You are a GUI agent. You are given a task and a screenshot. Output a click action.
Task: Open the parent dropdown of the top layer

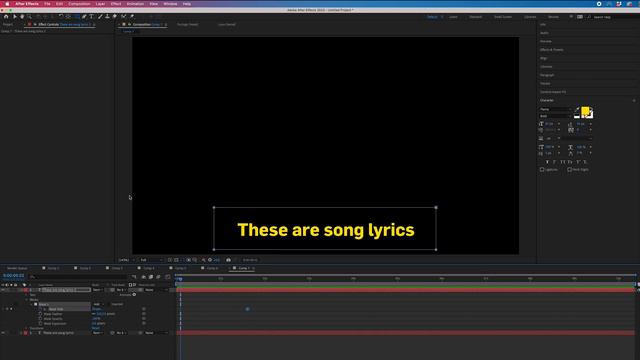tap(156, 290)
